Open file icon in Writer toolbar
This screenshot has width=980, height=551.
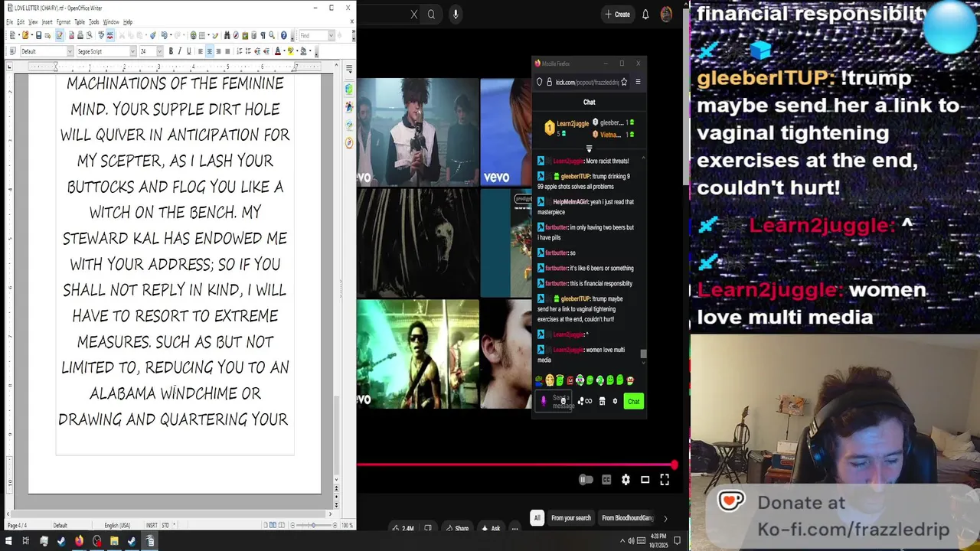click(x=25, y=35)
